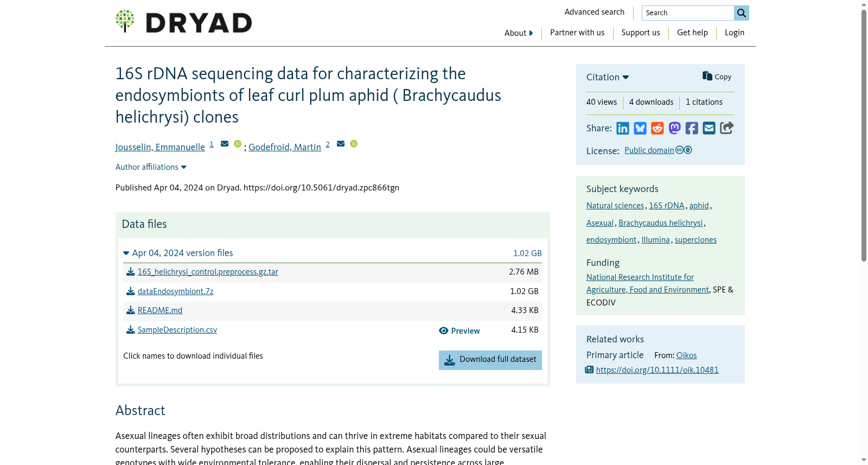Open primary article DOI 10.1111/oik.10481
868x465 pixels.
657,370
